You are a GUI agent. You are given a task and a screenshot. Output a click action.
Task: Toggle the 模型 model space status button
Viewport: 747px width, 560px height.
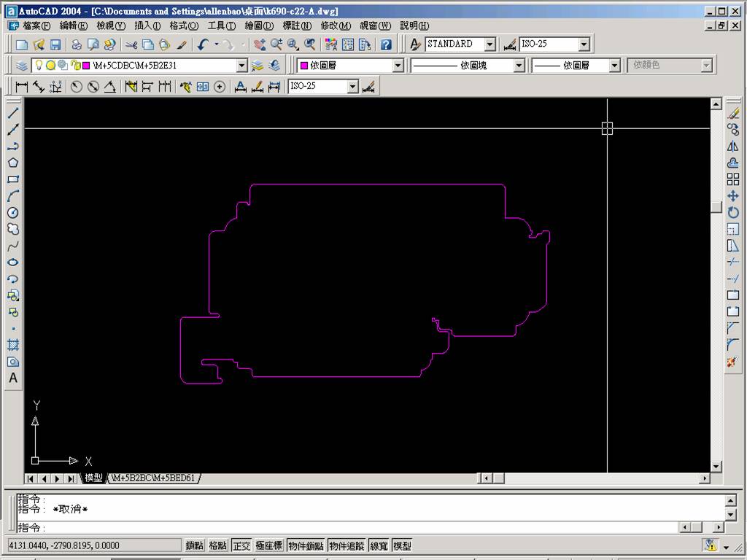point(402,545)
